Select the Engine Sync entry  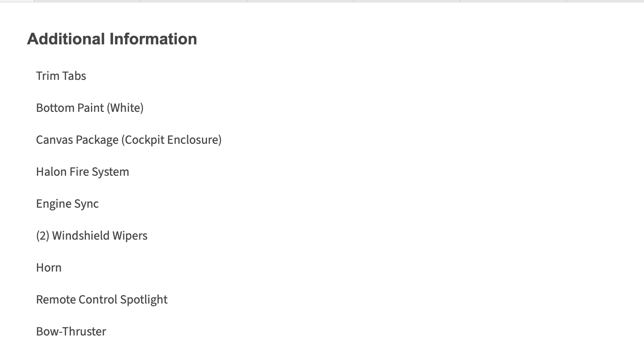67,204
